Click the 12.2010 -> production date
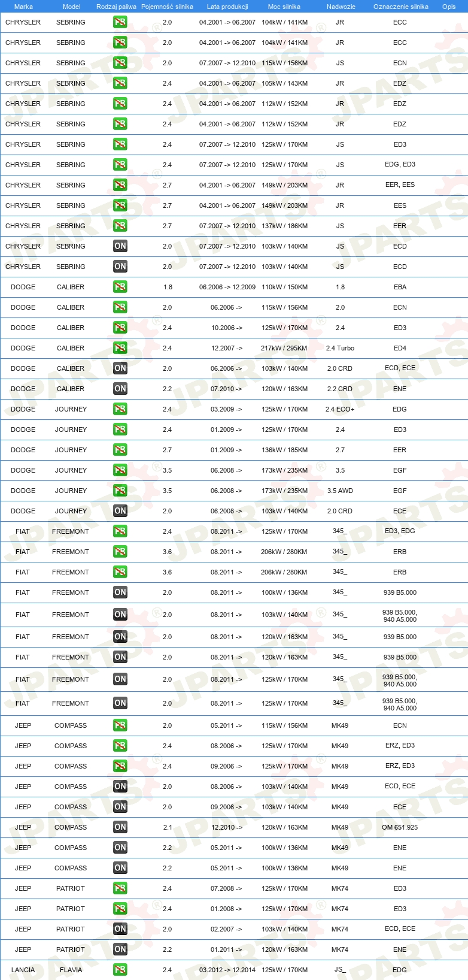 pos(226,827)
